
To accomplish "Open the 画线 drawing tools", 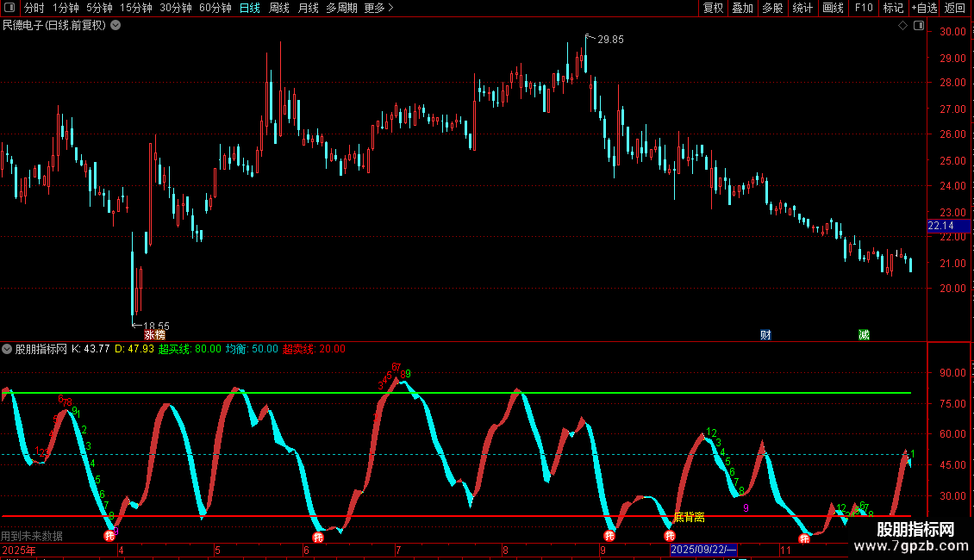I will tap(833, 9).
